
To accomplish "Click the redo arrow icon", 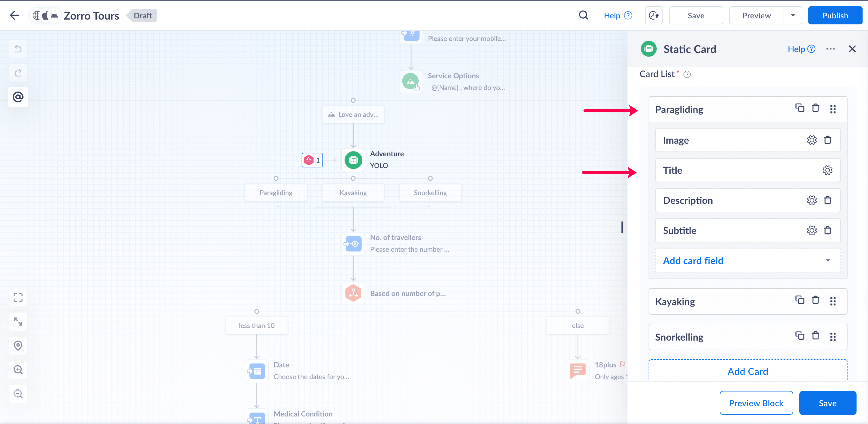I will (18, 73).
